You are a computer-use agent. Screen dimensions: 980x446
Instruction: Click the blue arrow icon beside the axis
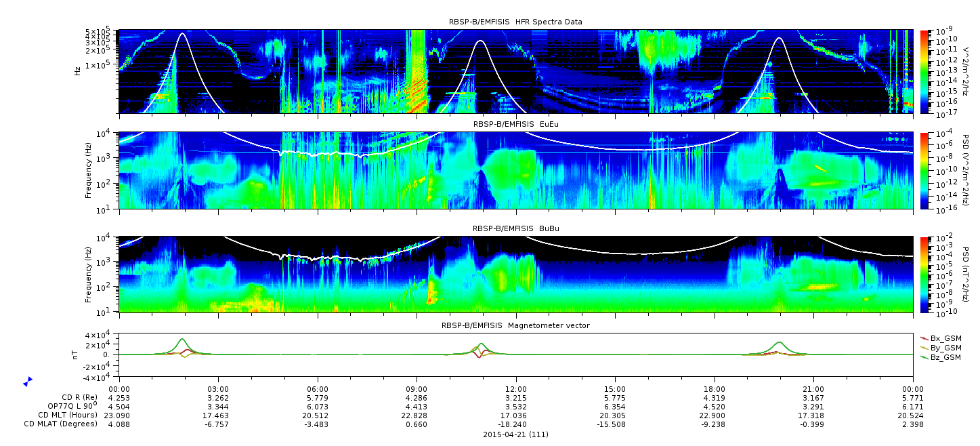(x=28, y=382)
